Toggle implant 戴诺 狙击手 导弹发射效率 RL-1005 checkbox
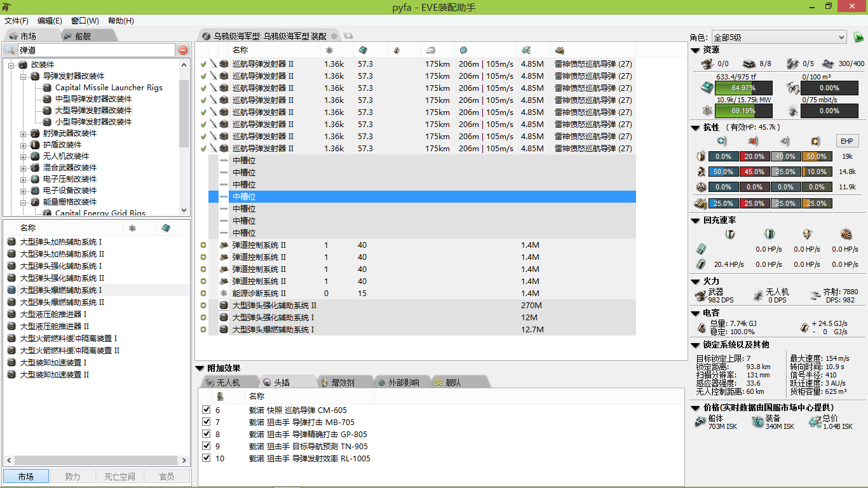 tap(206, 458)
